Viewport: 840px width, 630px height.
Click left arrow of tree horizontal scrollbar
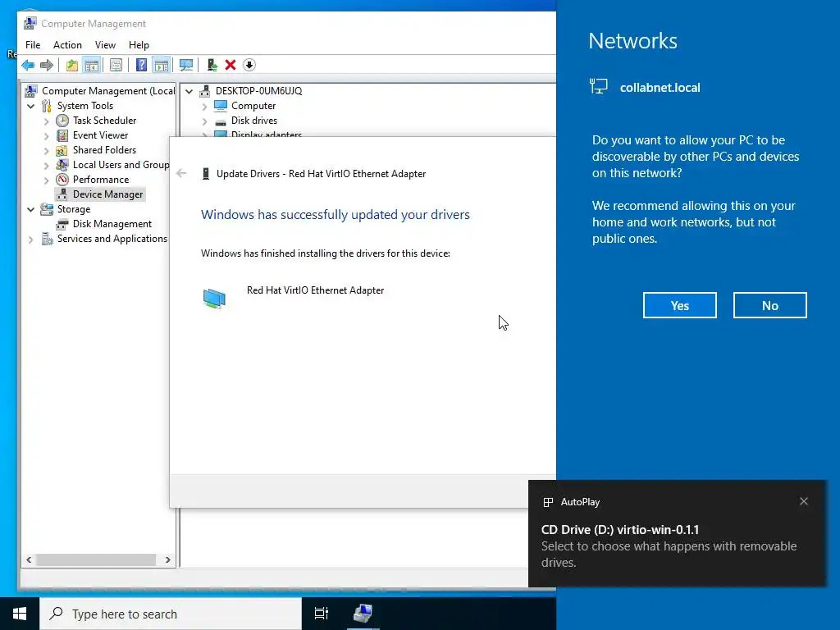(29, 559)
